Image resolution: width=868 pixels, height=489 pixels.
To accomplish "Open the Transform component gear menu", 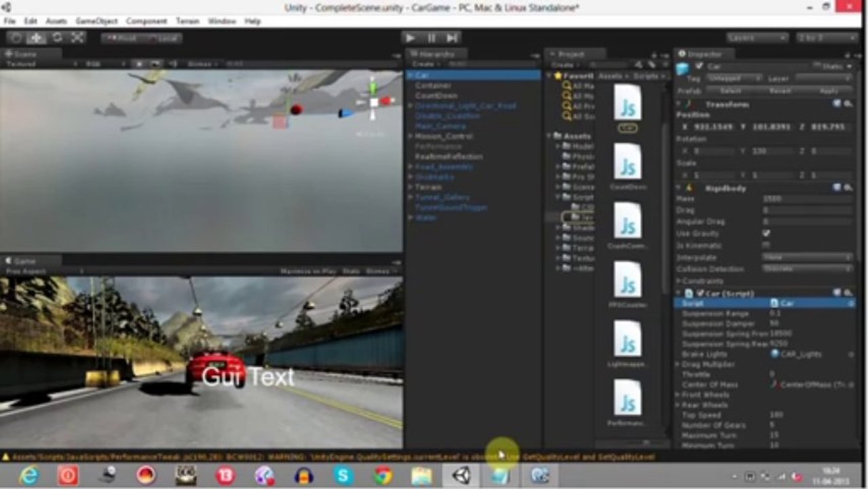I will (848, 104).
